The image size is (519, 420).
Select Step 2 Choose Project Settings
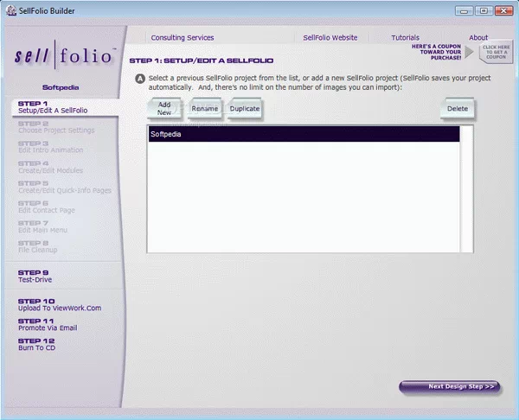tap(56, 127)
